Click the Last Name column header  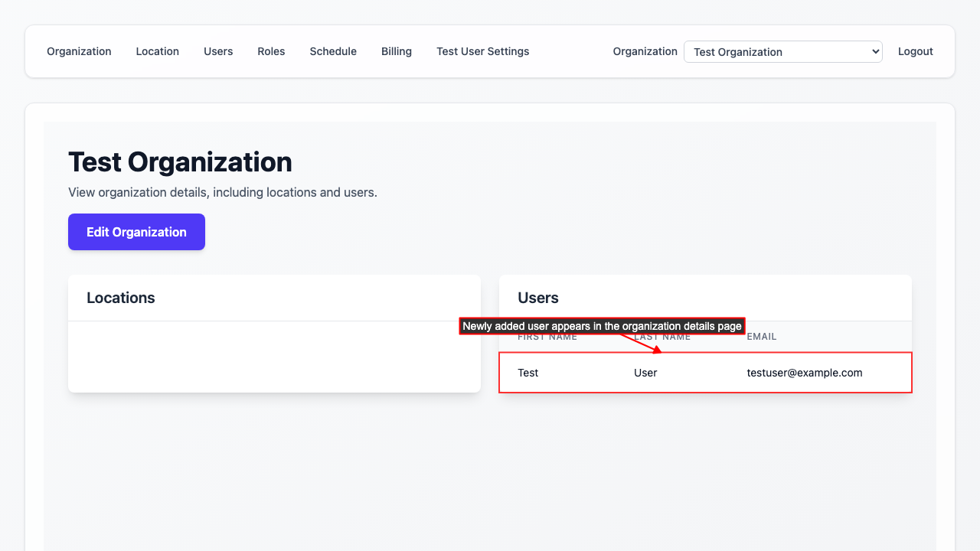(x=674, y=337)
